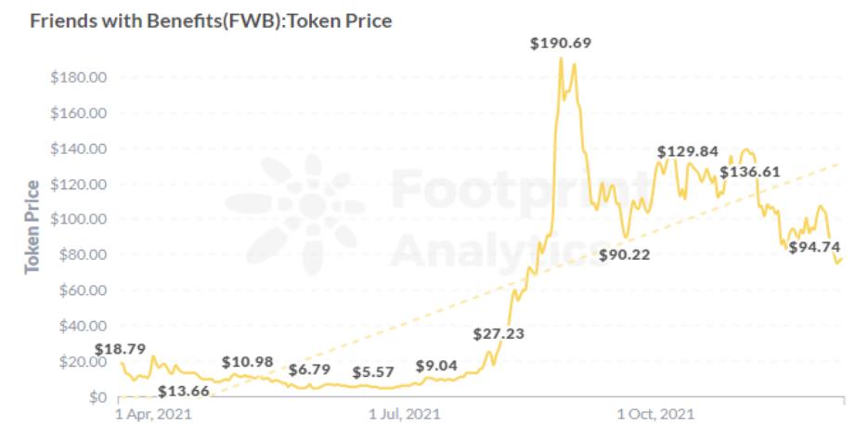
Task: Click the 1 Oct, 2021 axis date
Action: [655, 412]
